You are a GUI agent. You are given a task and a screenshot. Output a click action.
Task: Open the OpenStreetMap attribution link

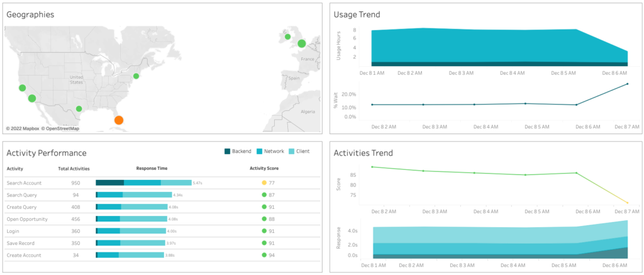coord(60,128)
